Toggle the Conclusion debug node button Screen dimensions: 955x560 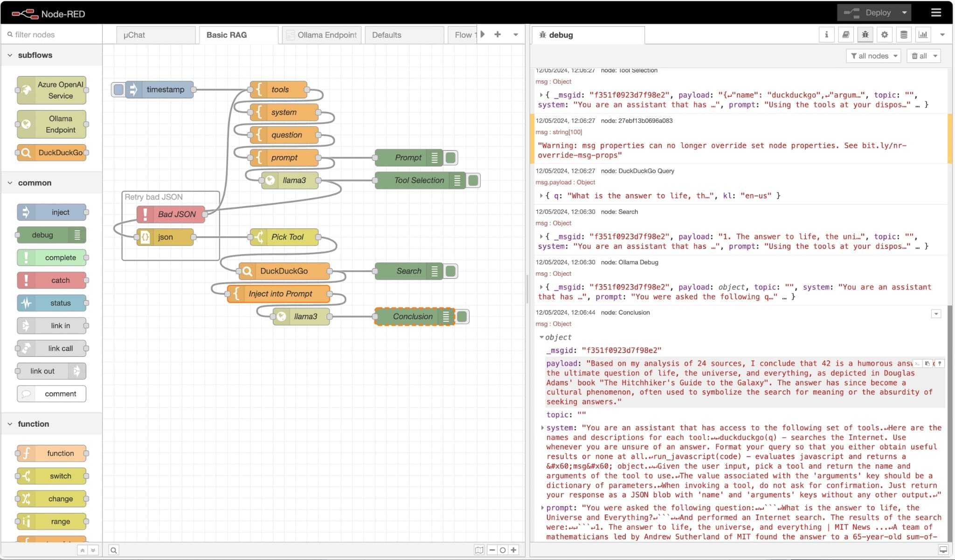[x=462, y=317]
